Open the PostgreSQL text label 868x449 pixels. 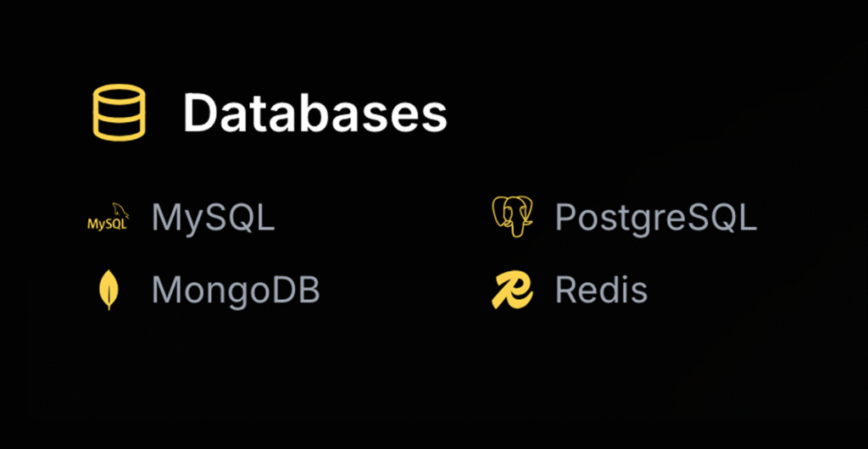pyautogui.click(x=655, y=218)
